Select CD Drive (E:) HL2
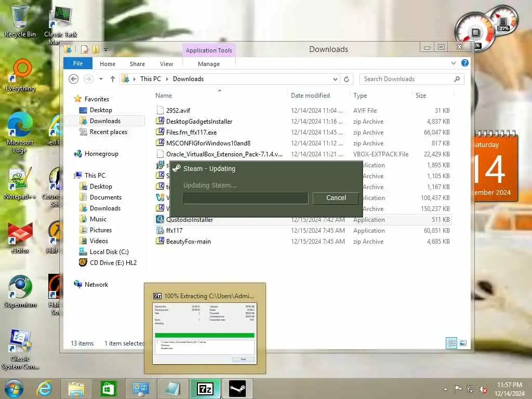The height and width of the screenshot is (399, 532). 113,262
